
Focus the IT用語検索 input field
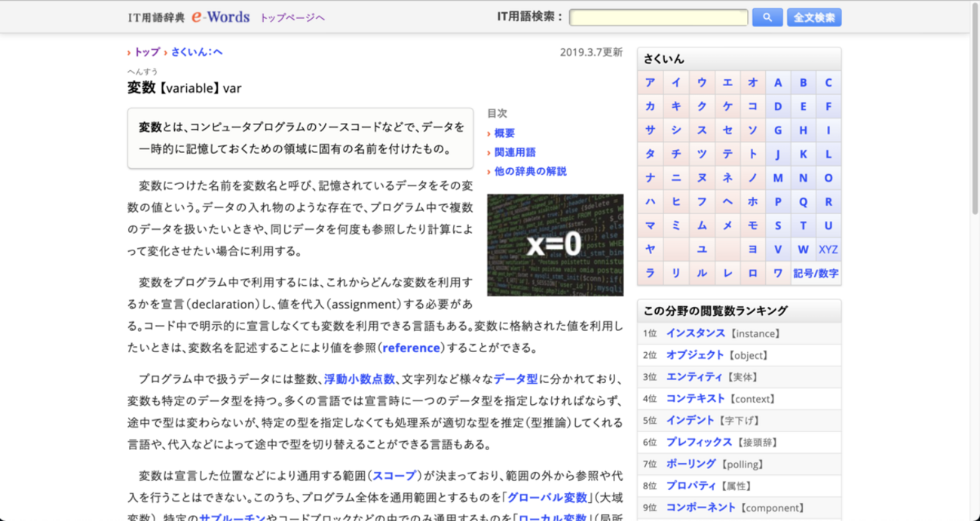point(658,17)
